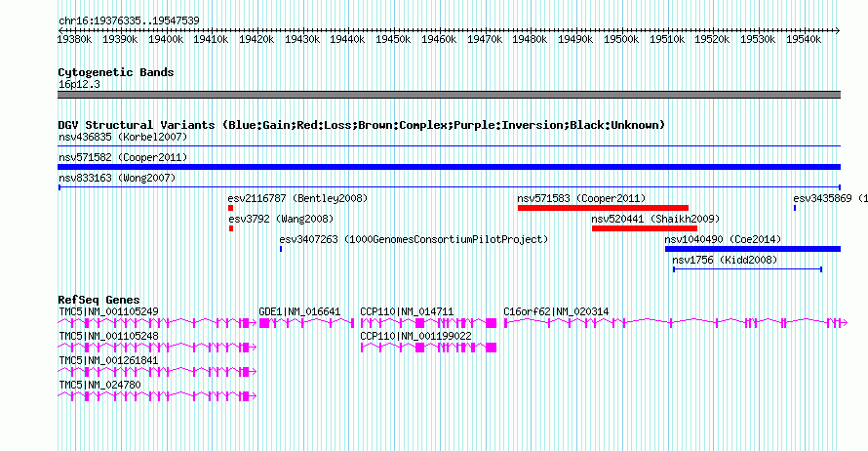Click the 19540k ruler tick label

[x=804, y=39]
